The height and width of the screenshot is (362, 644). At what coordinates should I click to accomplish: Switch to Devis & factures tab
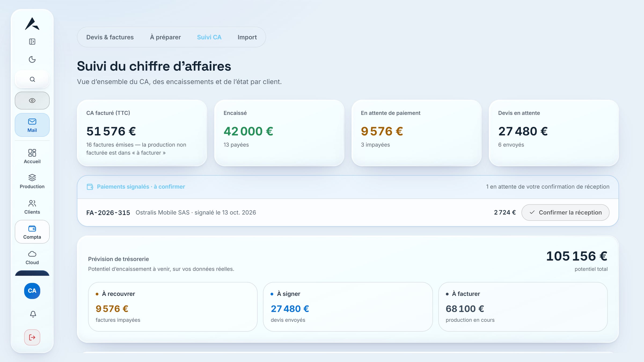click(x=110, y=37)
